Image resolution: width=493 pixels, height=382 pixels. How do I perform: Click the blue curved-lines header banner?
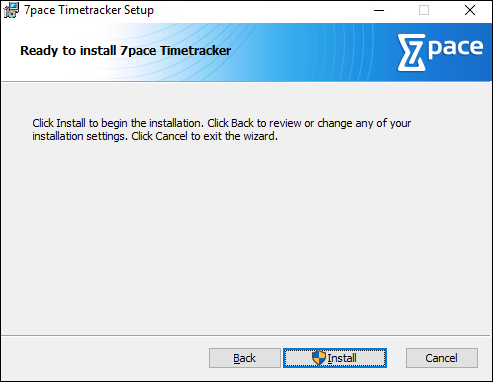coord(247,52)
